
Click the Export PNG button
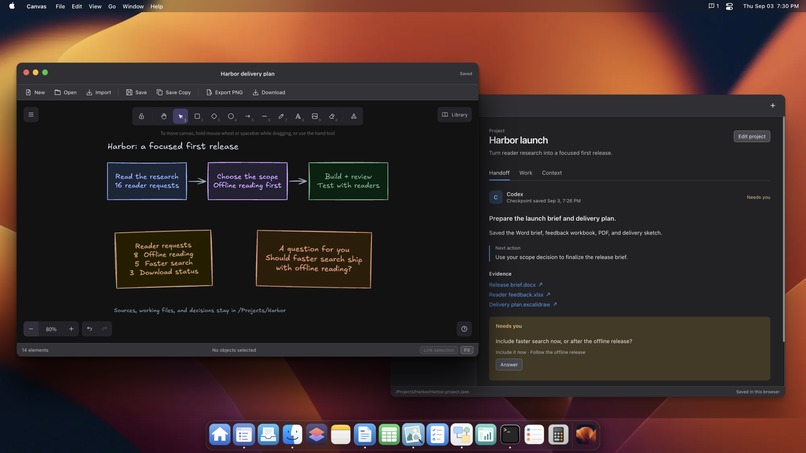224,93
